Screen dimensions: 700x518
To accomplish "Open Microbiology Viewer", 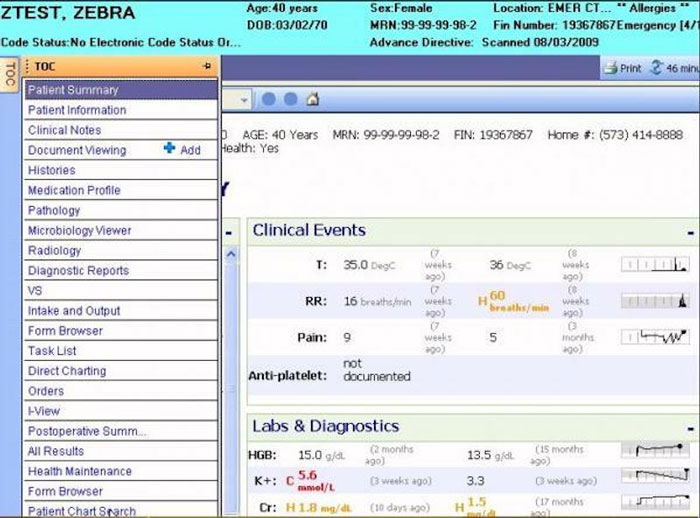I will pos(121,230).
